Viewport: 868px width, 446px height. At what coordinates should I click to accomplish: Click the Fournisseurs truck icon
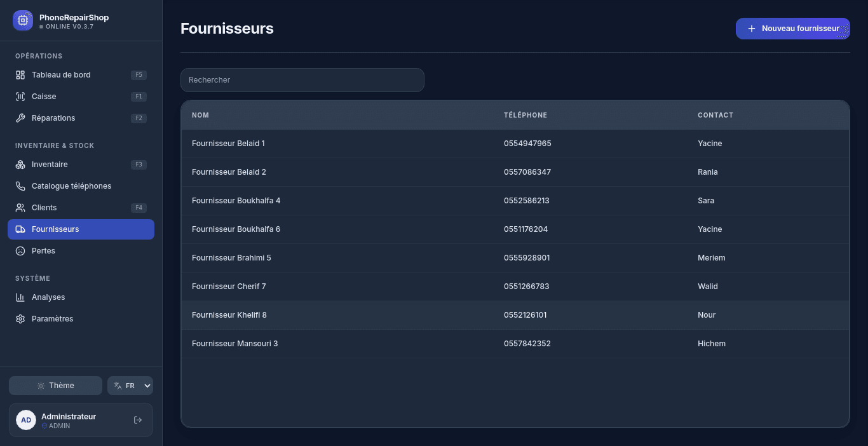coord(20,229)
